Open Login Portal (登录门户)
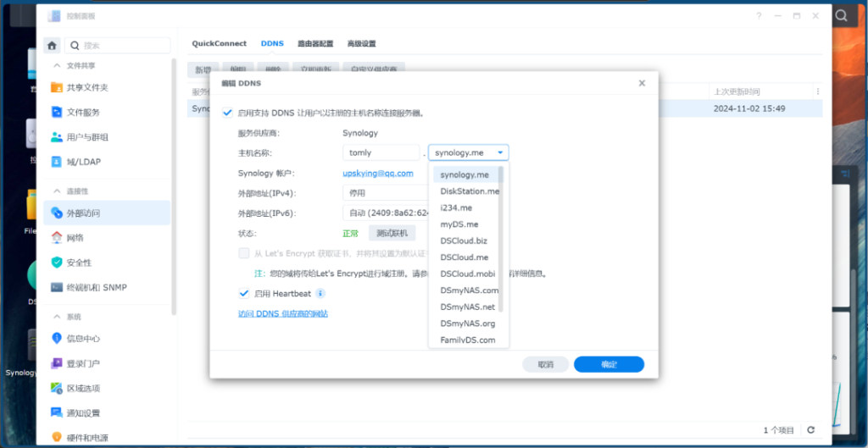The width and height of the screenshot is (868, 448). tap(107, 363)
